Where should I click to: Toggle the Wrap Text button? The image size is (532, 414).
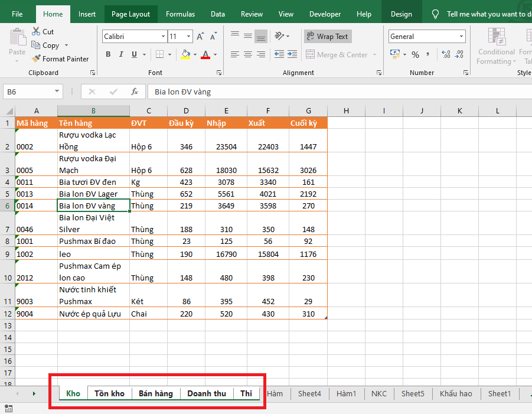(327, 37)
